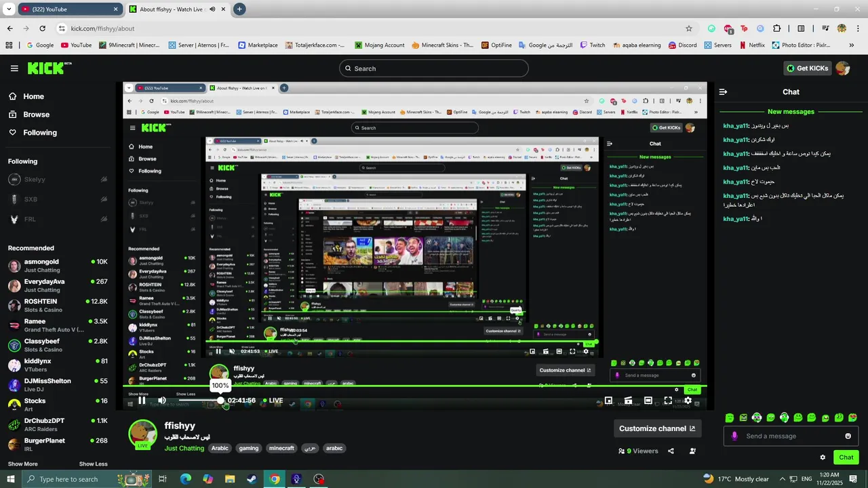Open the Just Chatting category link

184,448
